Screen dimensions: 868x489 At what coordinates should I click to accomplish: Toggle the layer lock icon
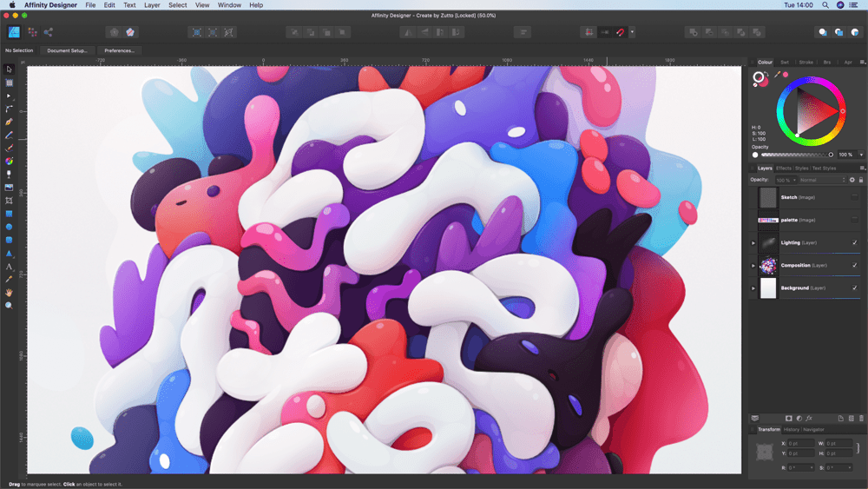[x=861, y=180]
